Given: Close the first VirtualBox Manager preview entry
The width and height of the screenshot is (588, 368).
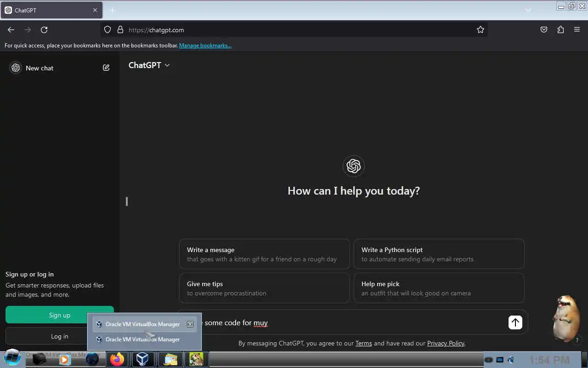Looking at the screenshot, I should click(x=190, y=324).
